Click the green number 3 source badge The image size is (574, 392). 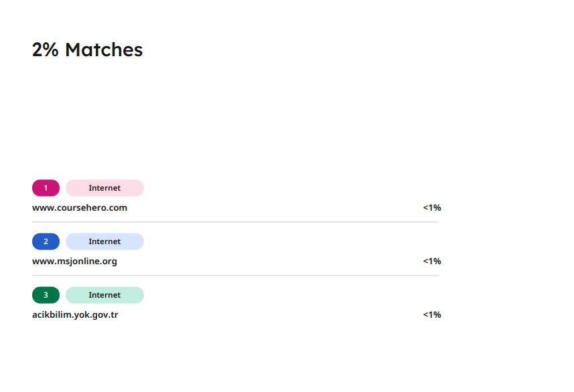click(x=46, y=295)
